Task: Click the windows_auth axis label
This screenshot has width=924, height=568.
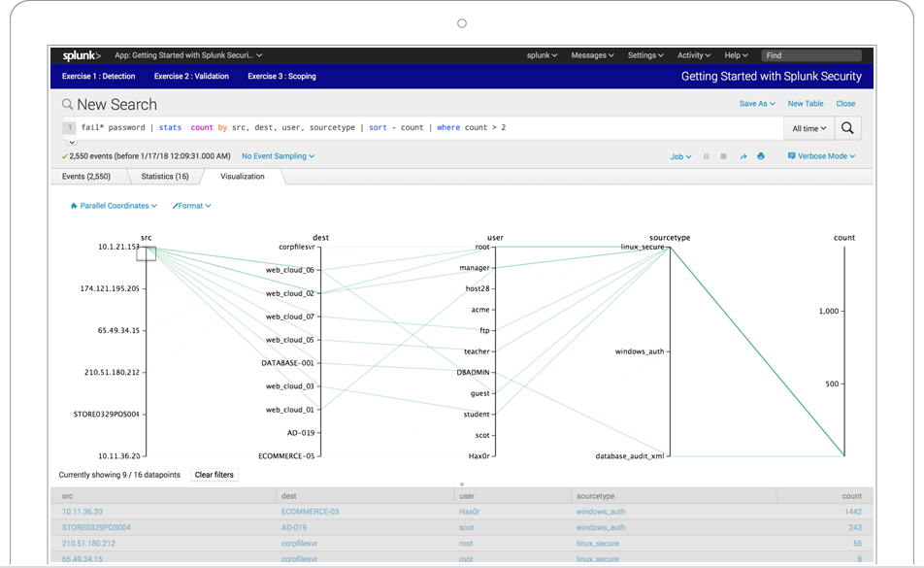Action: (x=640, y=351)
